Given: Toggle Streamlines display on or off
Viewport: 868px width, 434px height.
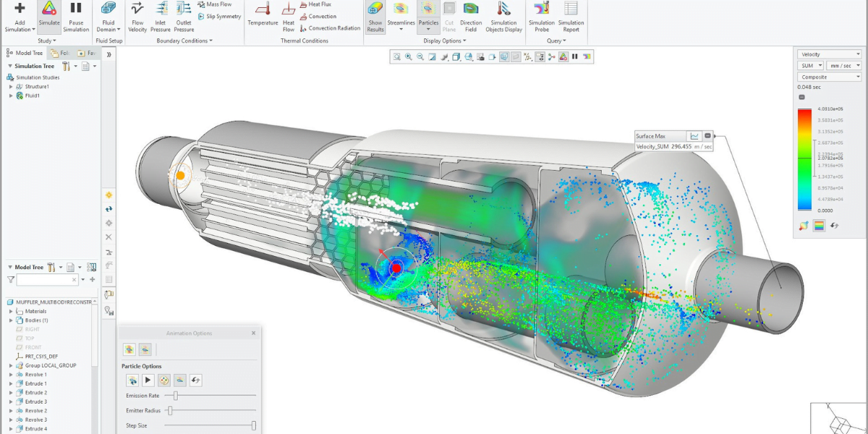Looking at the screenshot, I should click(400, 10).
